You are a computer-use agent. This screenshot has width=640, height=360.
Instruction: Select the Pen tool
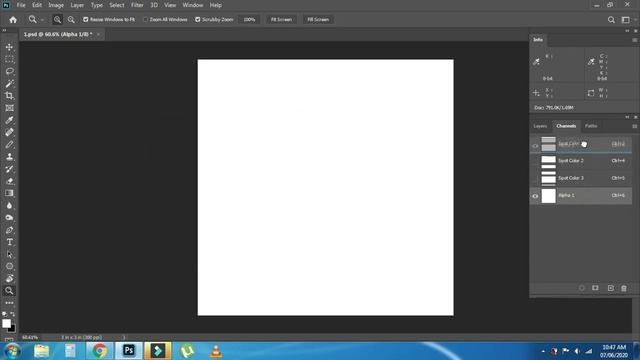pos(9,230)
